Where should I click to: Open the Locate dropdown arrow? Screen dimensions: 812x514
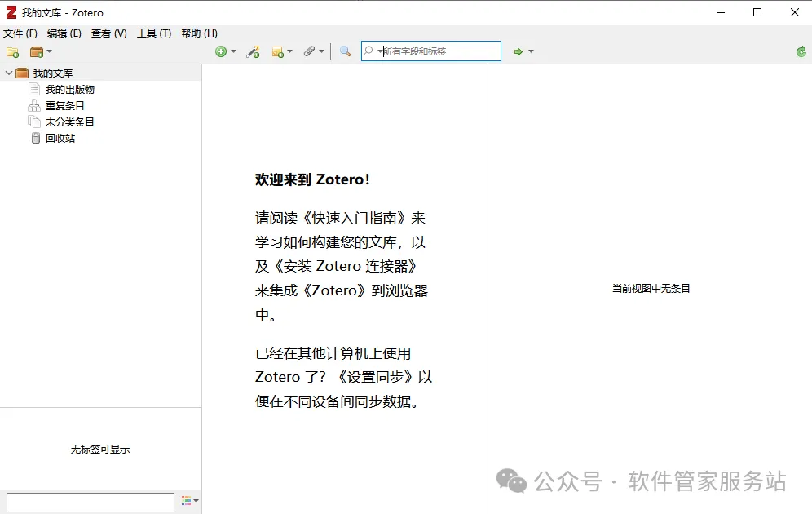[531, 51]
